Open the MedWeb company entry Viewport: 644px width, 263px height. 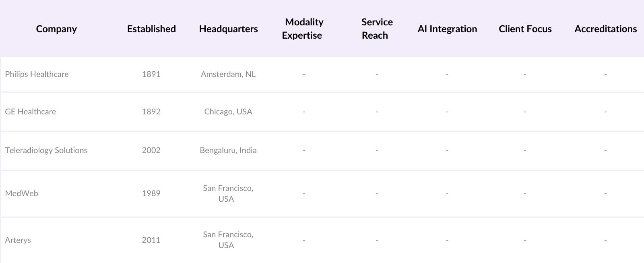(21, 193)
